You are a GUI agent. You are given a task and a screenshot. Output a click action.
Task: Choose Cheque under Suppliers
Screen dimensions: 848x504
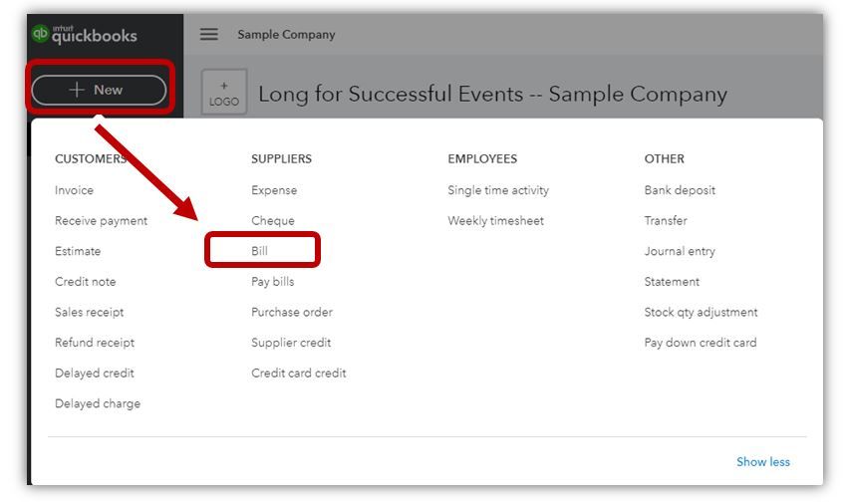pos(273,221)
